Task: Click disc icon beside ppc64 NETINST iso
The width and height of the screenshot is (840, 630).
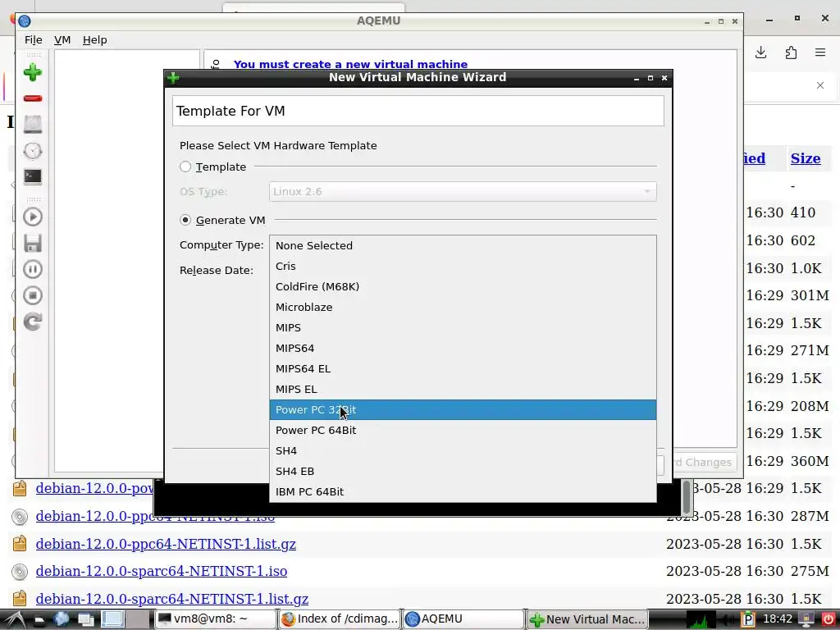Action: [20, 517]
